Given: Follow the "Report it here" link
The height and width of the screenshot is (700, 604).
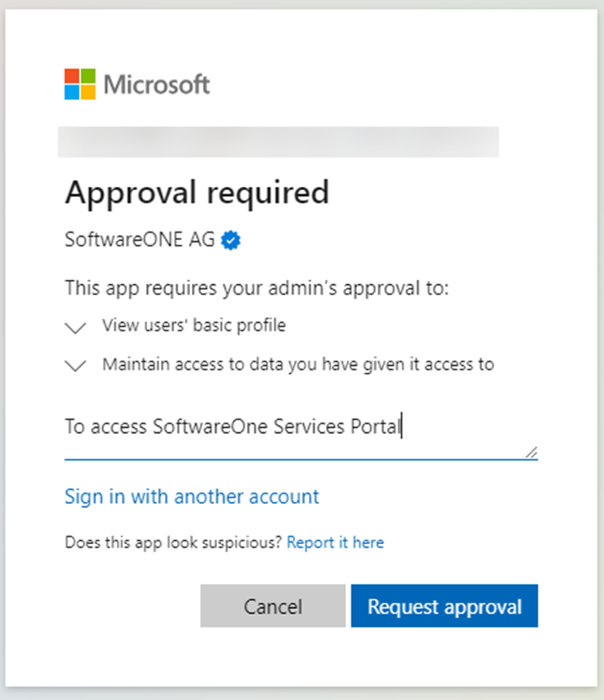Looking at the screenshot, I should click(x=335, y=542).
